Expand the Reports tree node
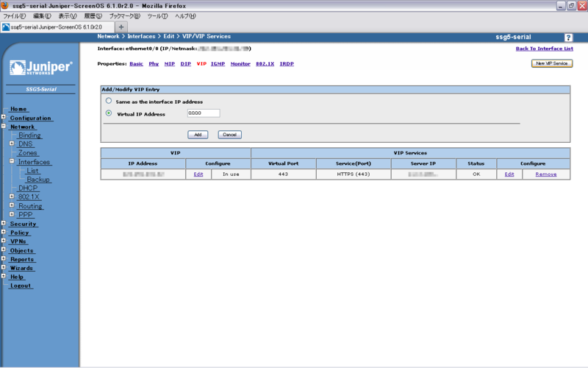 (4, 258)
